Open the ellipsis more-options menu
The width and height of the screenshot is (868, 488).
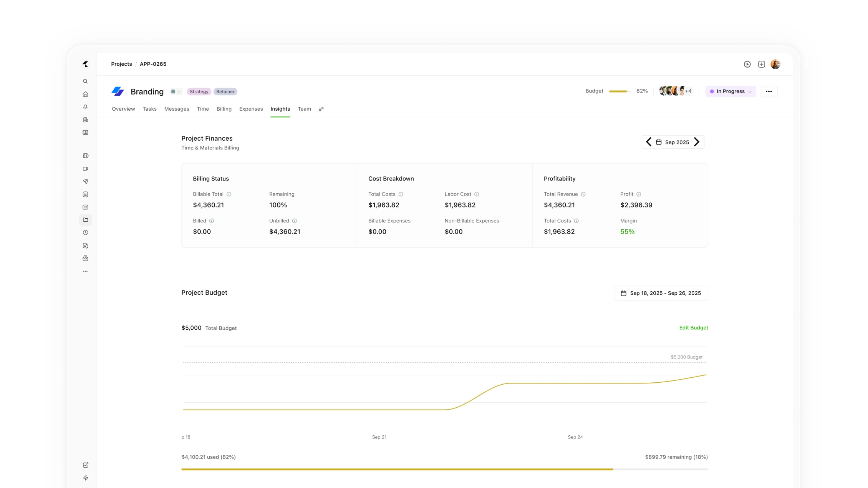point(769,91)
